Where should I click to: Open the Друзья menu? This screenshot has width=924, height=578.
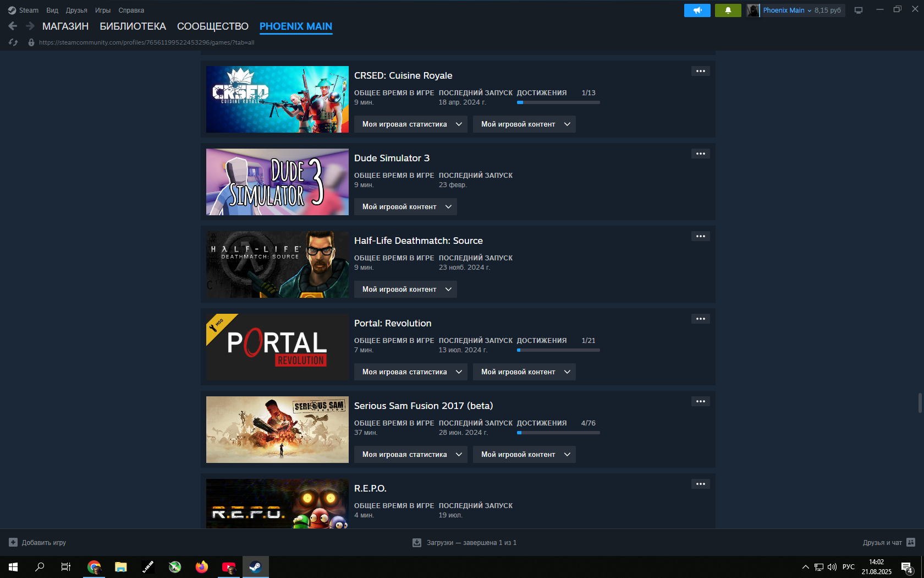[76, 10]
